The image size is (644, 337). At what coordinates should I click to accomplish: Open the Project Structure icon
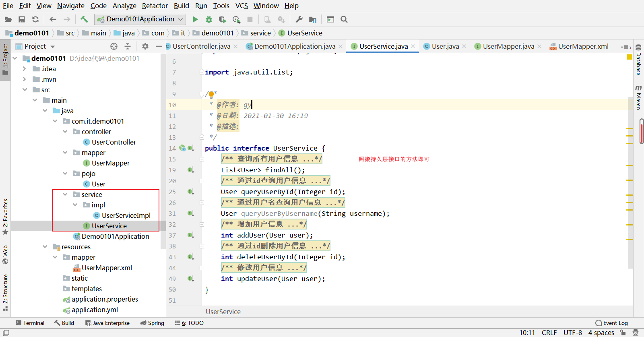(x=313, y=19)
